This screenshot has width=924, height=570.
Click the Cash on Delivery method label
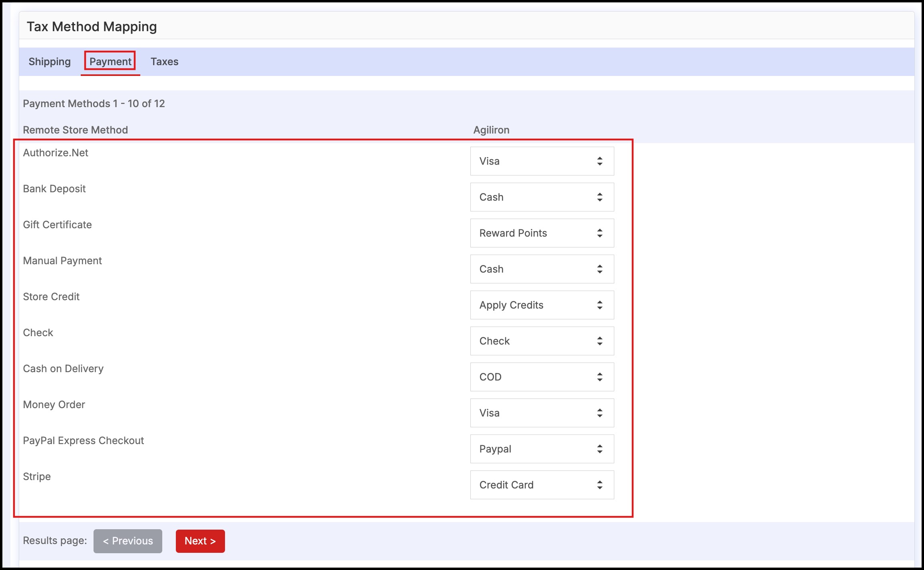63,369
